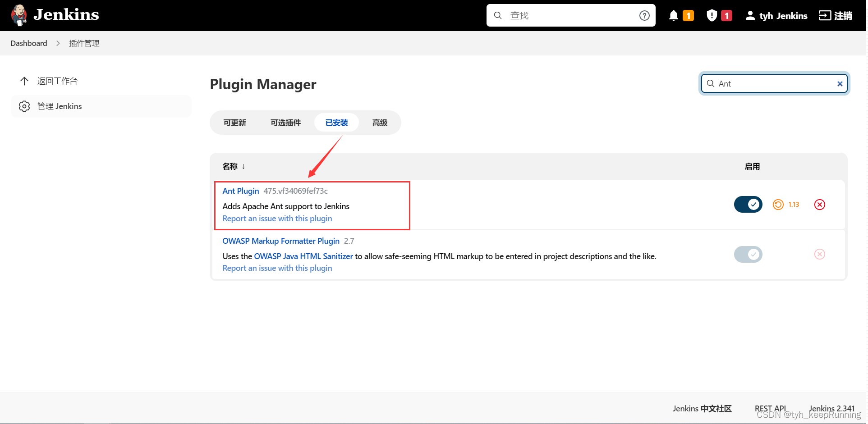This screenshot has height=424, width=868.
Task: Click OWASP plugin uninstall X icon
Action: (x=820, y=254)
